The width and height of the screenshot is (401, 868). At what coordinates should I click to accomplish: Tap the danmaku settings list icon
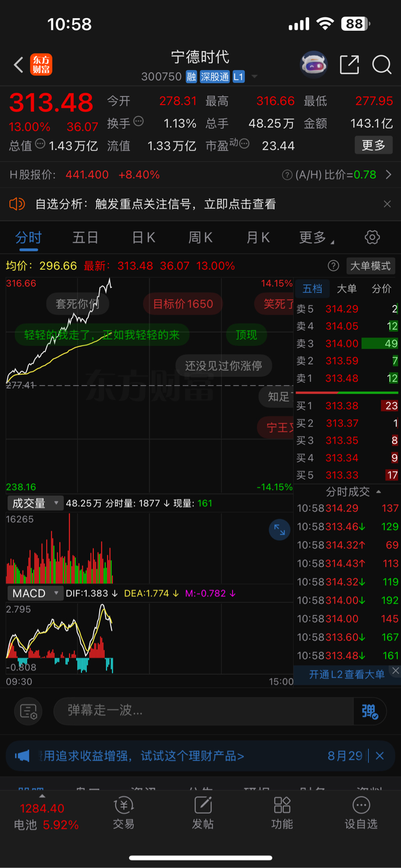[28, 711]
